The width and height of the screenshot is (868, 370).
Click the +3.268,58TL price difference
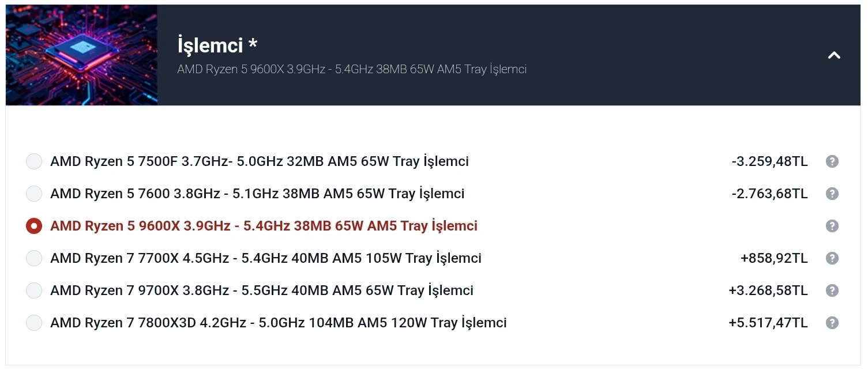768,290
